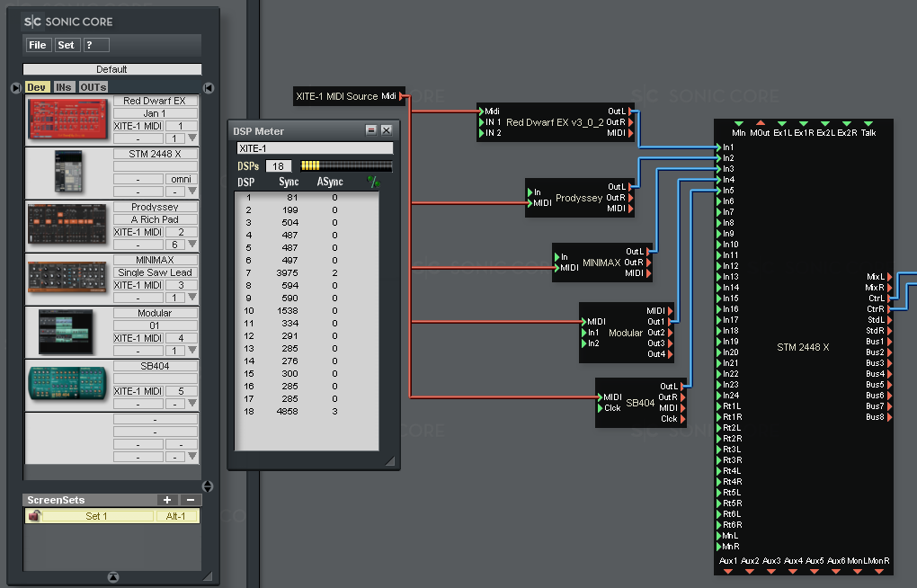Click the arrow icon left of Dev tab
Screen dimensions: 917x588
(x=16, y=88)
